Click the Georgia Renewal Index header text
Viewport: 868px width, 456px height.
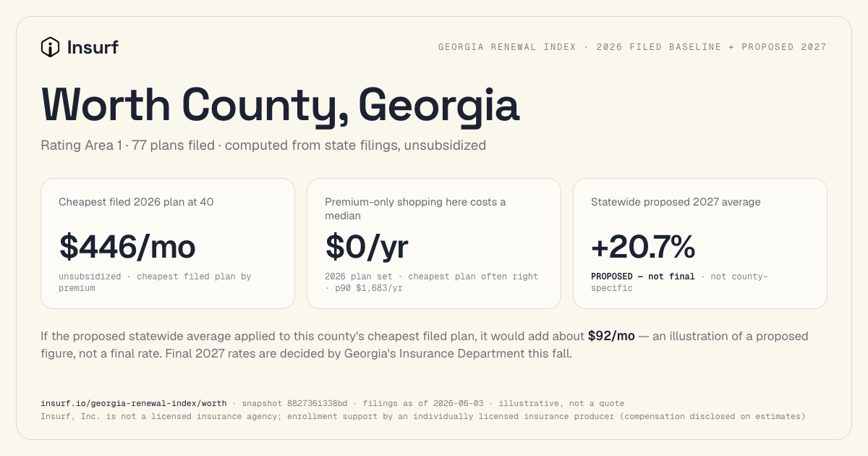[x=632, y=47]
